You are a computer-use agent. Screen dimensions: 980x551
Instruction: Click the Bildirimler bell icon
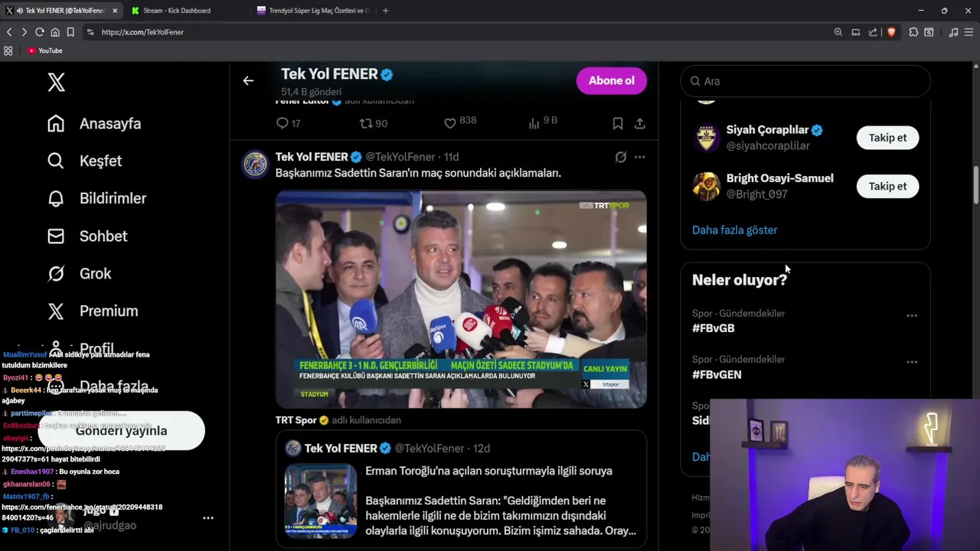pos(56,198)
